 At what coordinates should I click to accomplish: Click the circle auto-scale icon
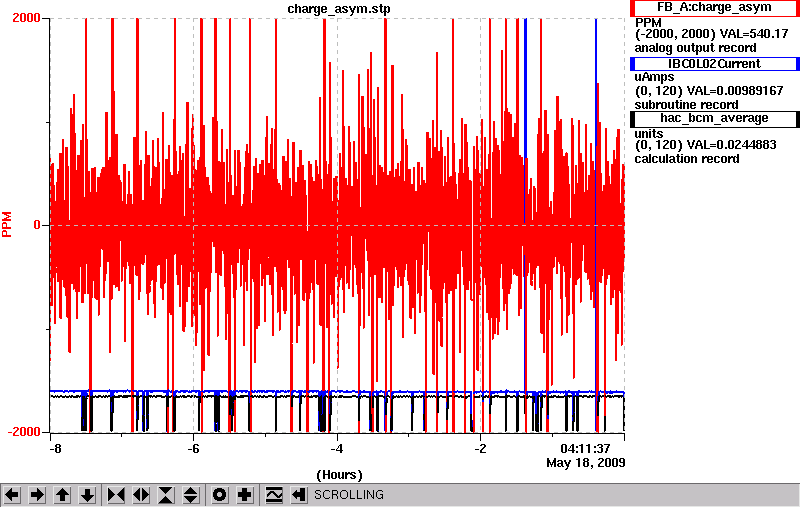[220, 495]
